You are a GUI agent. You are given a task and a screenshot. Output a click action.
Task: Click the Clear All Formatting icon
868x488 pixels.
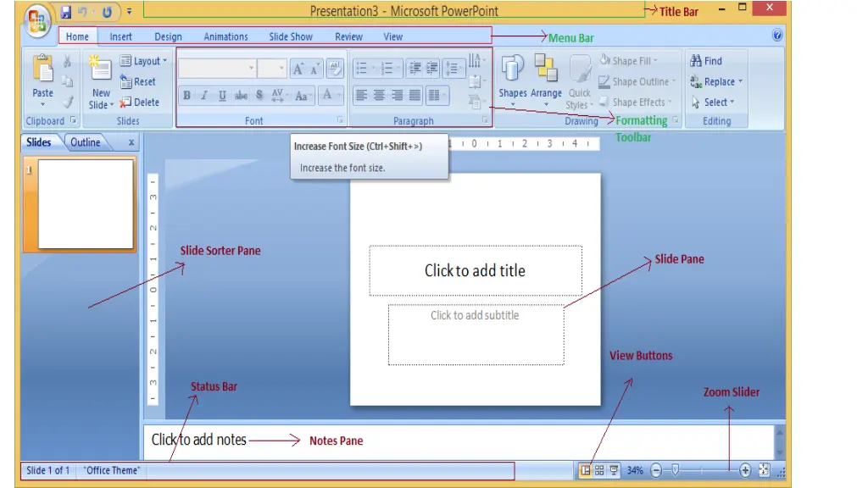[x=334, y=68]
